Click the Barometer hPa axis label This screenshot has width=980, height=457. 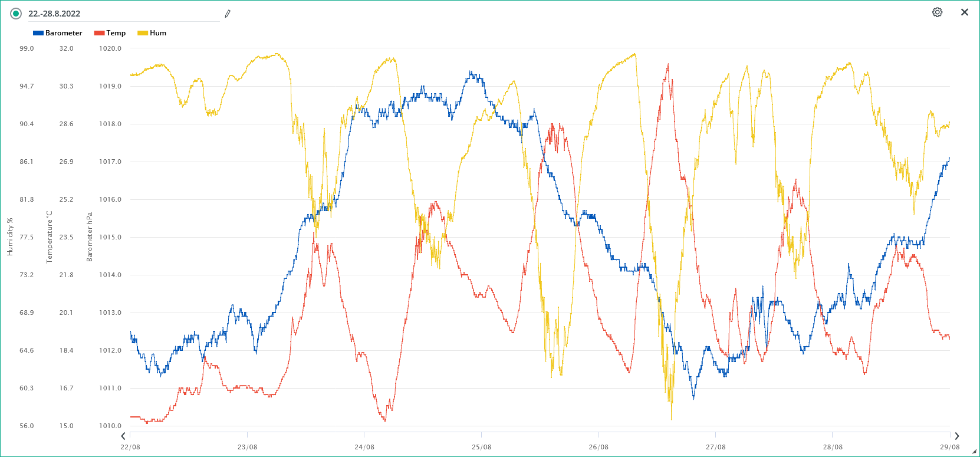pyautogui.click(x=90, y=237)
